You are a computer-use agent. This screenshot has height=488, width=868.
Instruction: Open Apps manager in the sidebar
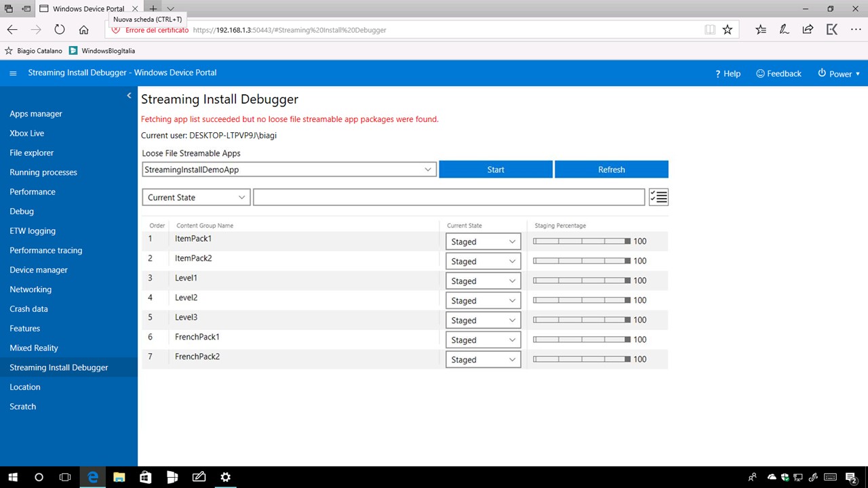[x=36, y=114]
